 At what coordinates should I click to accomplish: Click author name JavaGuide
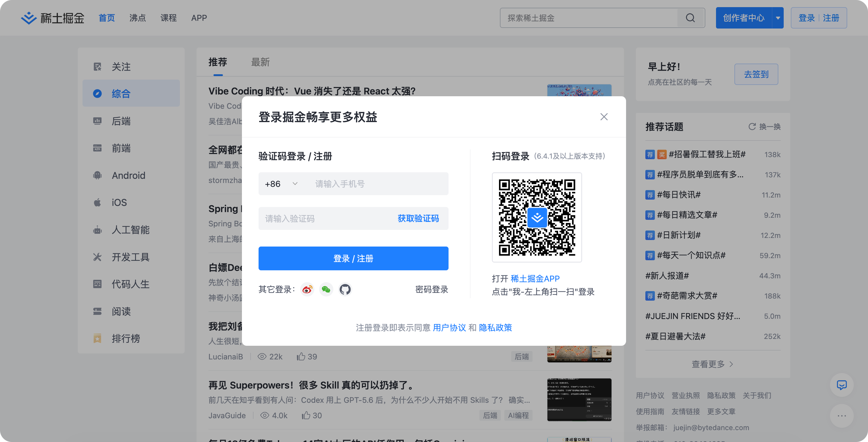pyautogui.click(x=227, y=415)
